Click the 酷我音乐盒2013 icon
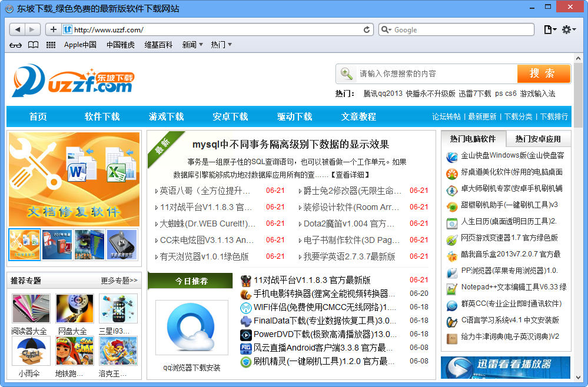This screenshot has height=387, width=588. click(x=452, y=256)
